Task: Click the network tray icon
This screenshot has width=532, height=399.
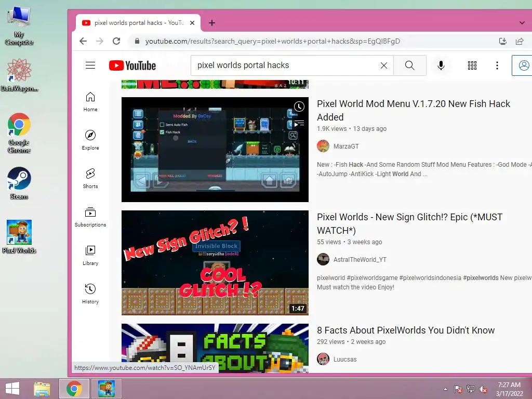Action: click(x=471, y=389)
